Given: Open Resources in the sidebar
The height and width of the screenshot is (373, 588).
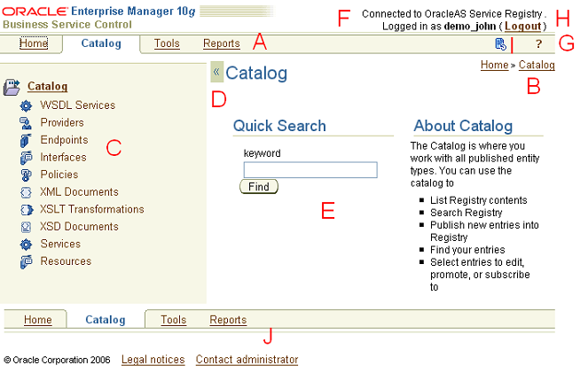Looking at the screenshot, I should click(66, 261).
